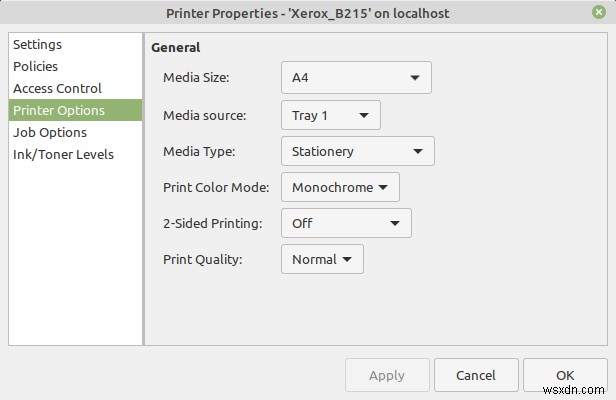This screenshot has height=400, width=616.
Task: Select Printer Options in the sidebar
Action: tap(59, 110)
